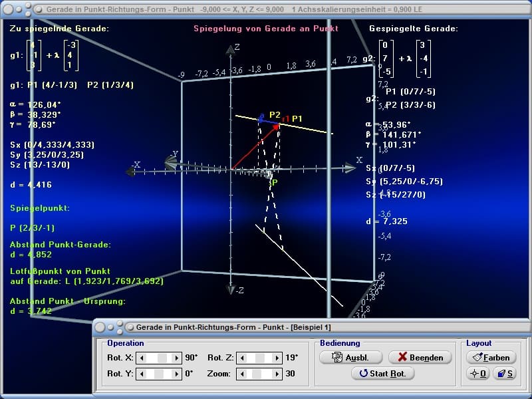The height and width of the screenshot is (399, 532).
Task: Increase Rot. Y with the right arrow
Action: coord(176,374)
